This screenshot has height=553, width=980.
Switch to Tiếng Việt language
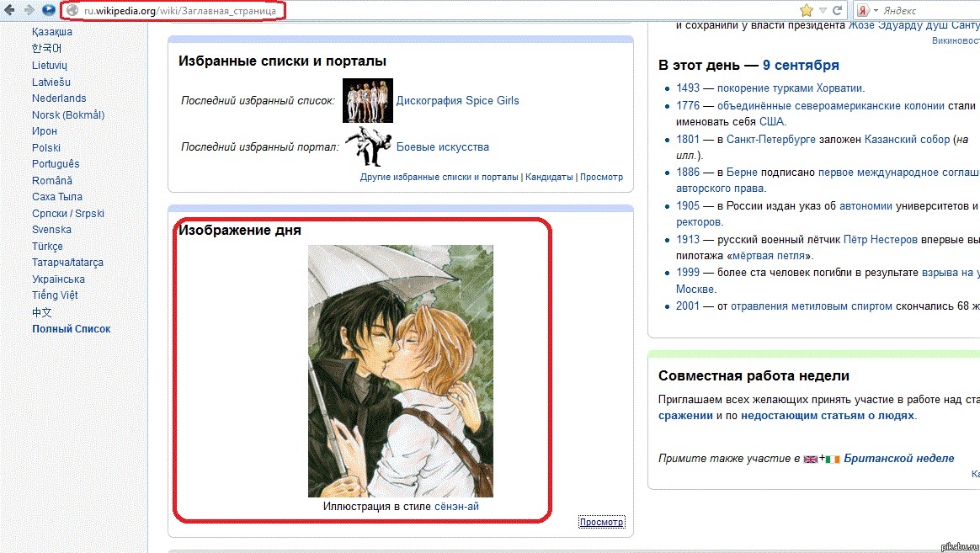coord(55,295)
